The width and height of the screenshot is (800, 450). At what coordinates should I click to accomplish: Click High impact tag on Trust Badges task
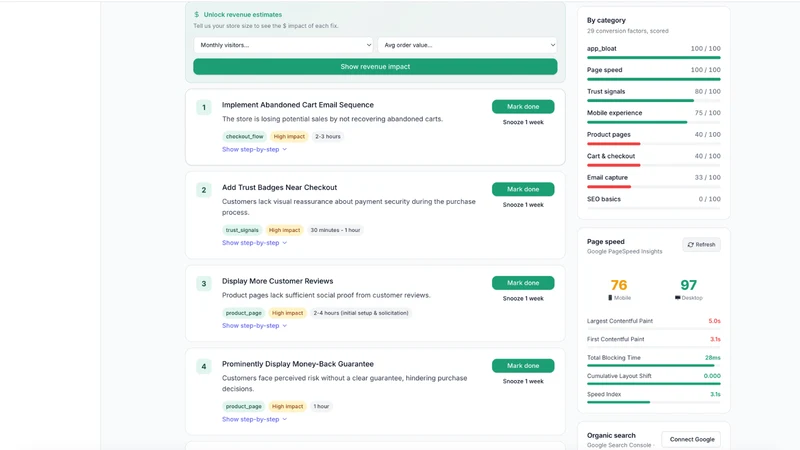[x=284, y=230]
